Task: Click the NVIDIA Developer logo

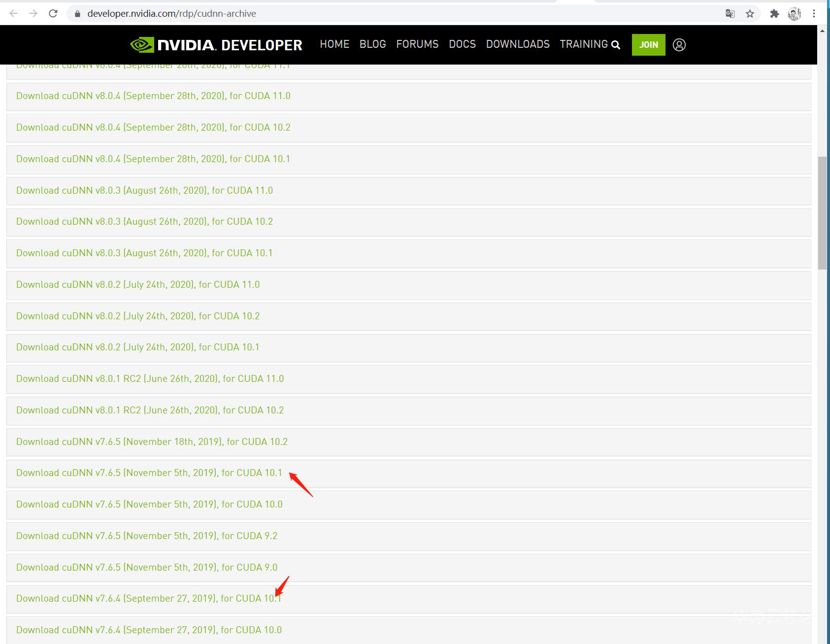Action: tap(216, 45)
